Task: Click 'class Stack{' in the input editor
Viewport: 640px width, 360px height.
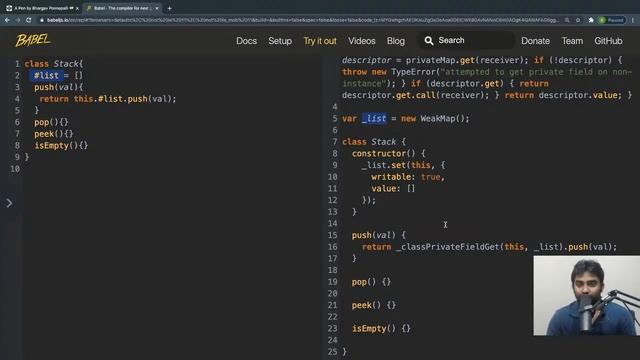Action: [53, 64]
